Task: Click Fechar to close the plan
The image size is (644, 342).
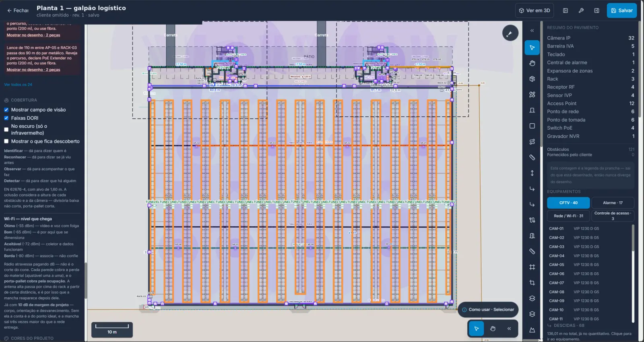Action: [18, 10]
